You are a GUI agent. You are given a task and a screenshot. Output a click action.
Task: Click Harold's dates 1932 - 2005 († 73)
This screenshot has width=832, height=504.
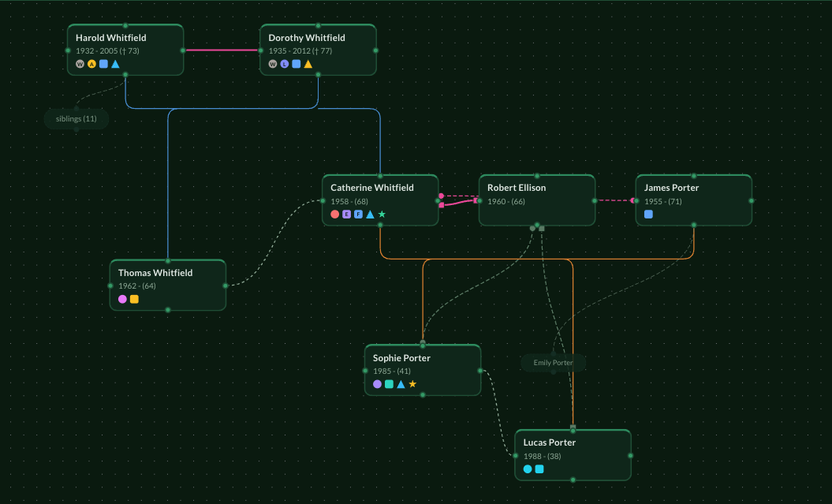click(x=107, y=51)
